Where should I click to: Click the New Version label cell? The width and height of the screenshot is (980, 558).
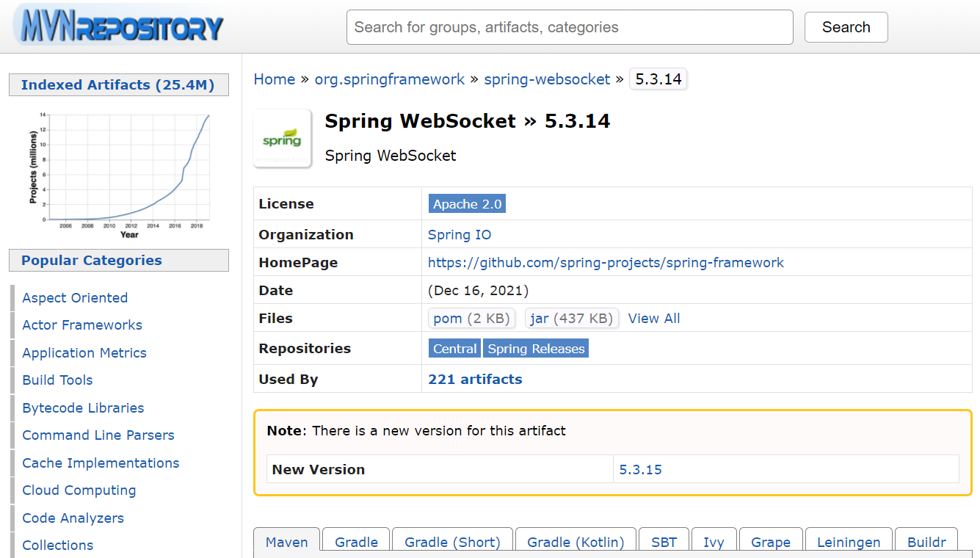(x=440, y=470)
